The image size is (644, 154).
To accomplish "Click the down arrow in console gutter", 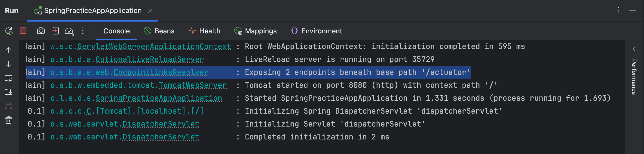I will click(x=9, y=64).
